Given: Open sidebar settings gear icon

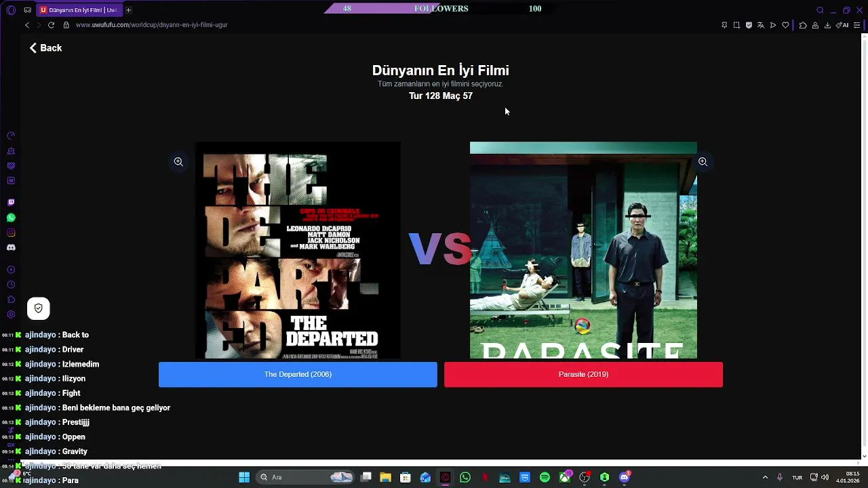Looking at the screenshot, I should [11, 314].
